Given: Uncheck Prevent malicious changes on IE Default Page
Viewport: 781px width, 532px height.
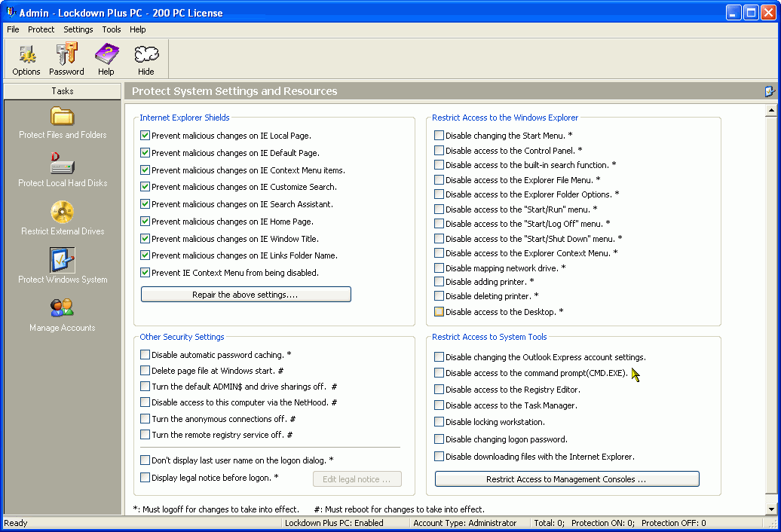Looking at the screenshot, I should 145,153.
